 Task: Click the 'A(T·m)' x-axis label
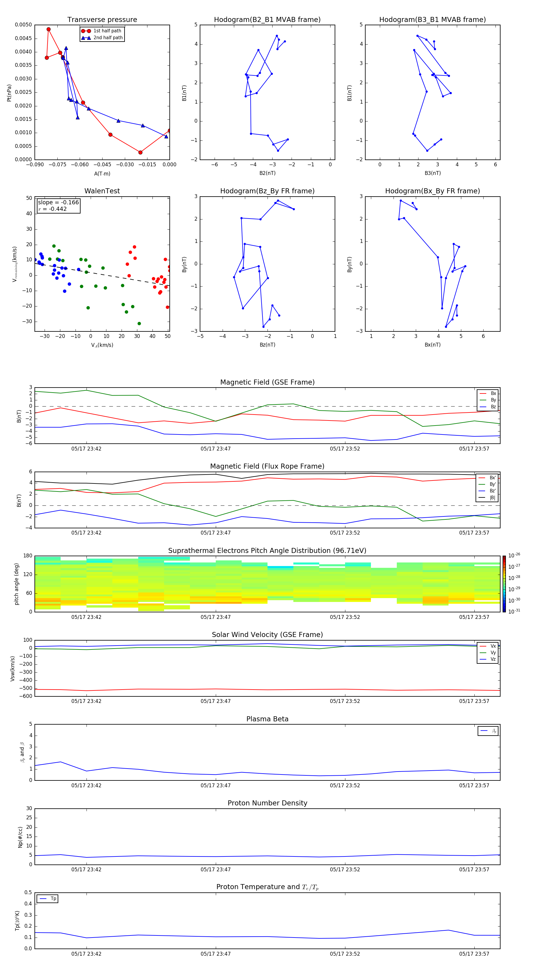click(x=102, y=173)
